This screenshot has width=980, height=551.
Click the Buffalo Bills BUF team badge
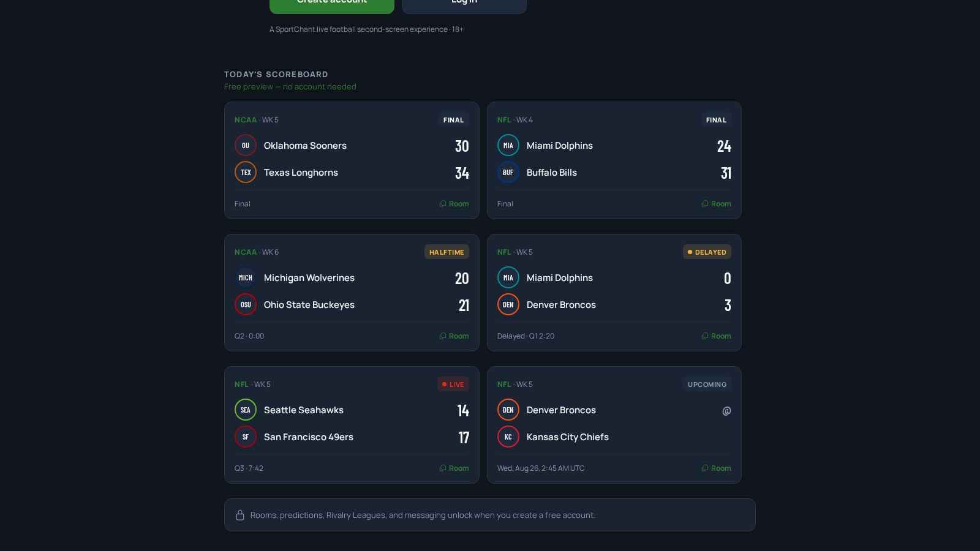(508, 173)
